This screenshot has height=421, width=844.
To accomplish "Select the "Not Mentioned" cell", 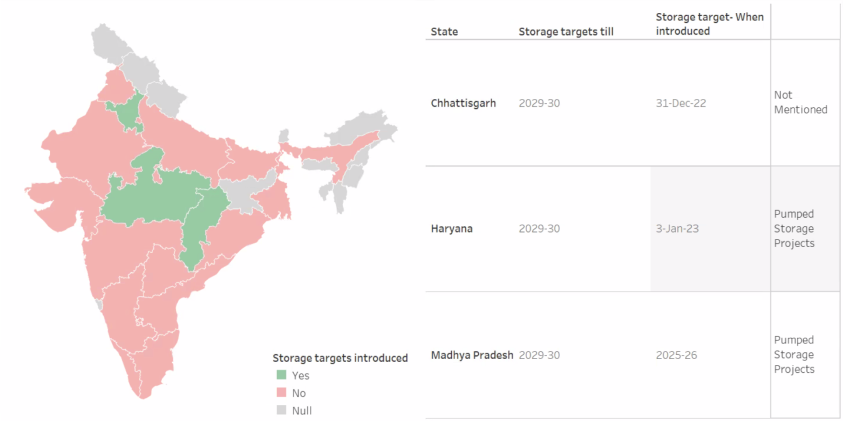I will click(800, 102).
